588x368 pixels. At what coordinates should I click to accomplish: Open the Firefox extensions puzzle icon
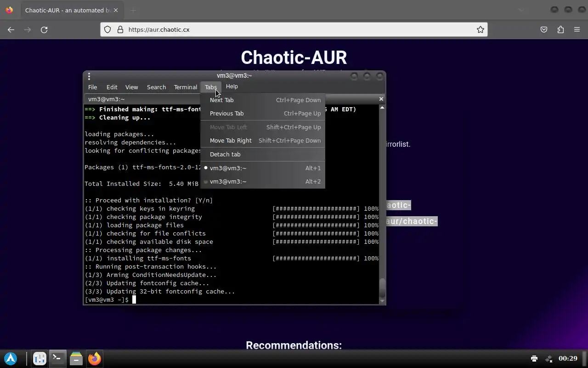[x=560, y=29]
